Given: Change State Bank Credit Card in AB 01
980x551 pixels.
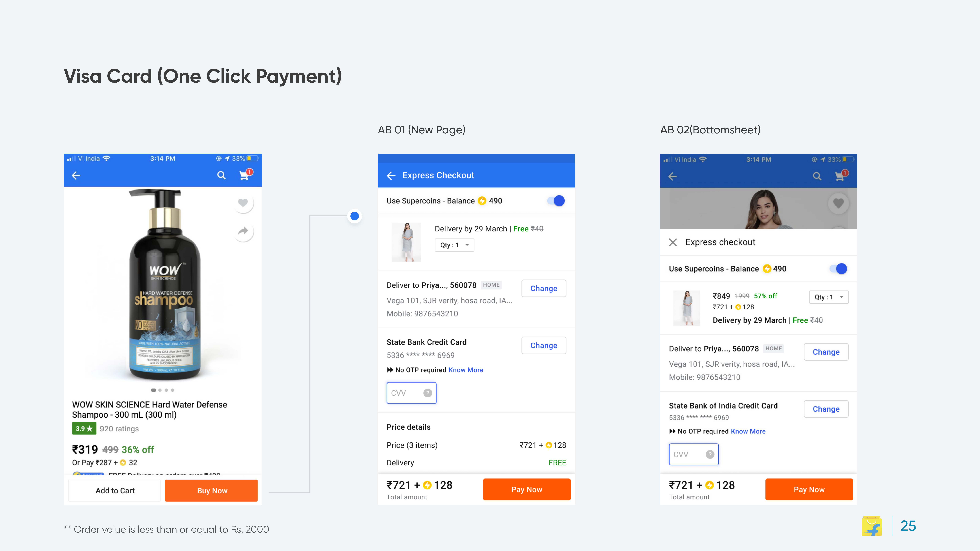Looking at the screenshot, I should (544, 346).
